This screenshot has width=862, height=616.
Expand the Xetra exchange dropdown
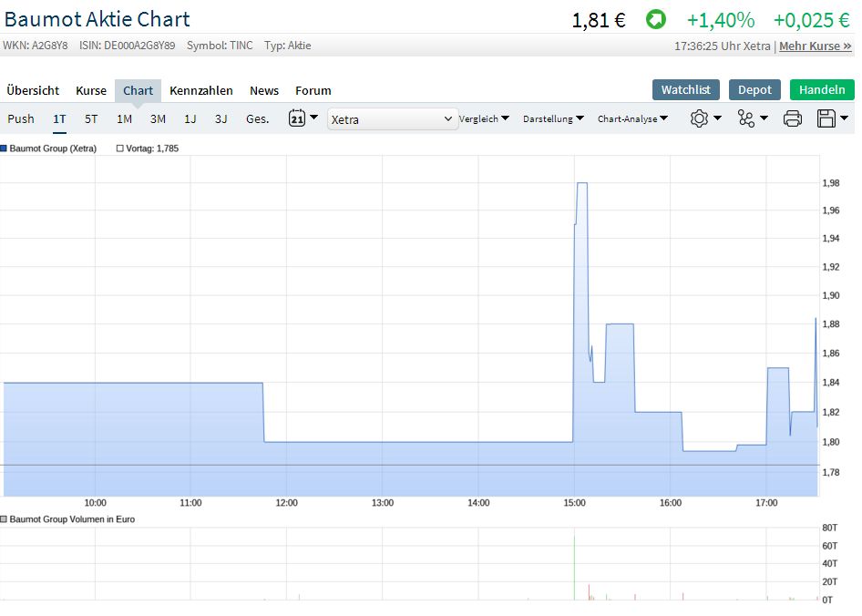[393, 119]
